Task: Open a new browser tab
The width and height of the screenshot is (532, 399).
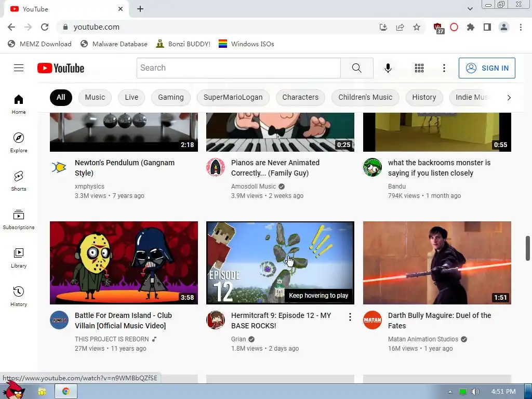Action: pos(140,9)
